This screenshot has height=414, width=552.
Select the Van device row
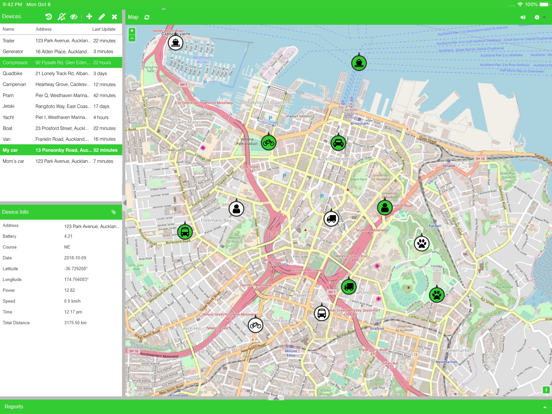point(61,139)
